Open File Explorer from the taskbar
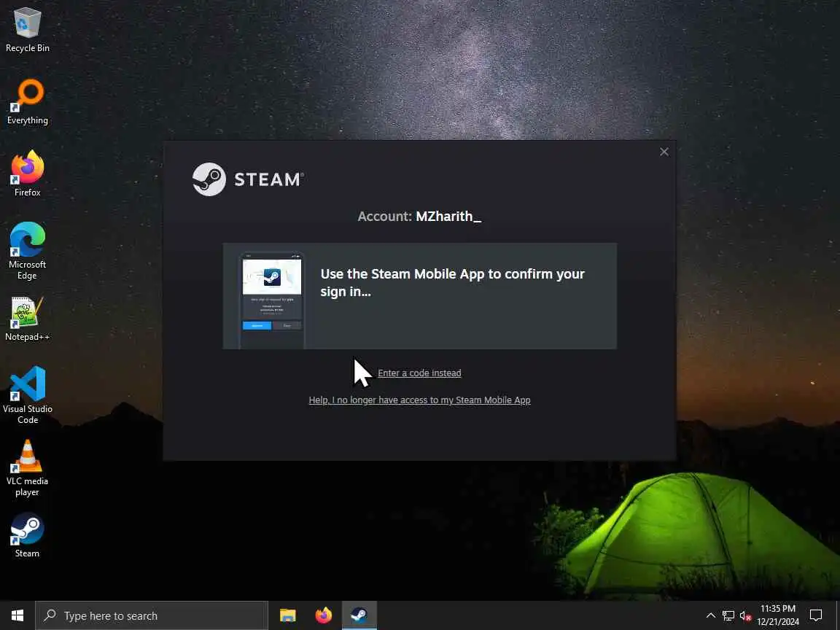 tap(288, 615)
